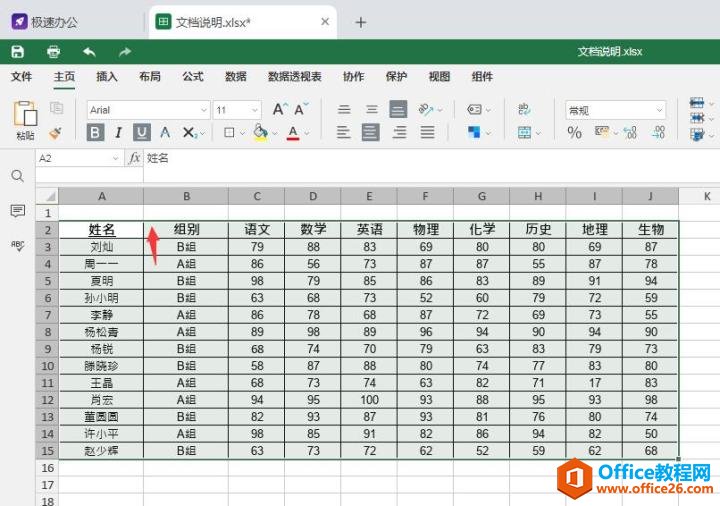
Task: Undo the last action
Action: point(89,51)
